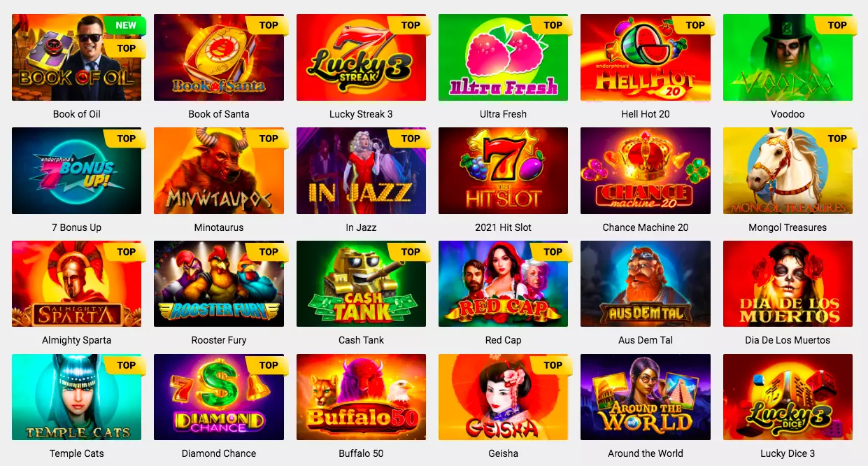Click the TOP badge on Voodoo

[x=837, y=25]
